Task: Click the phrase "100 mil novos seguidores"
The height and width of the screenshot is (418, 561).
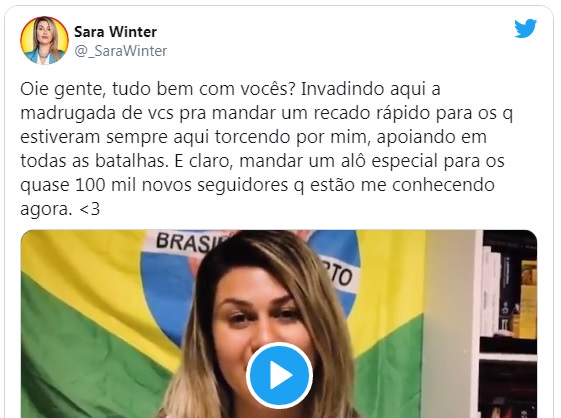Action: [182, 185]
